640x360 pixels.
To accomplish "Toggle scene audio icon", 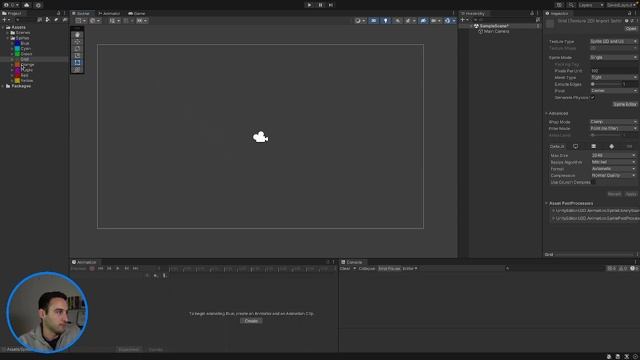I will point(397,20).
